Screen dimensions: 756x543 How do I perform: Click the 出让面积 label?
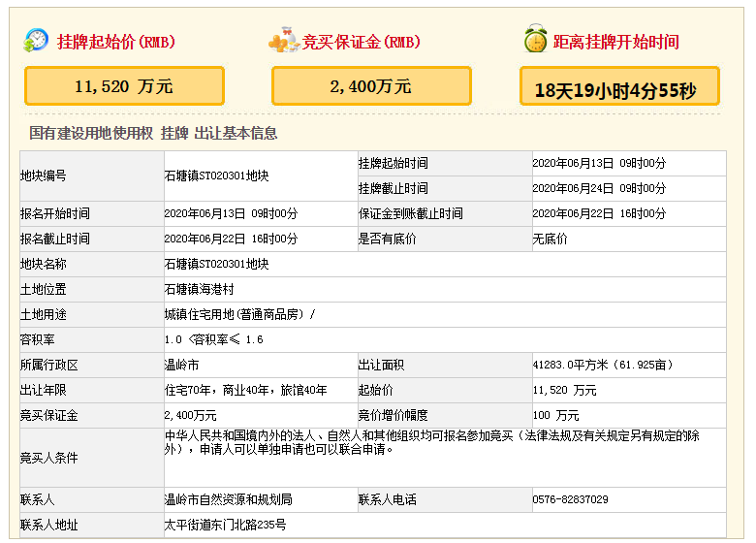(x=381, y=365)
